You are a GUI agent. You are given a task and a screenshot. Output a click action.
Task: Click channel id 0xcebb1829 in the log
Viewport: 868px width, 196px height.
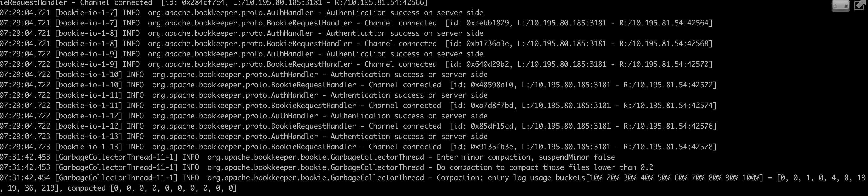pyautogui.click(x=488, y=23)
